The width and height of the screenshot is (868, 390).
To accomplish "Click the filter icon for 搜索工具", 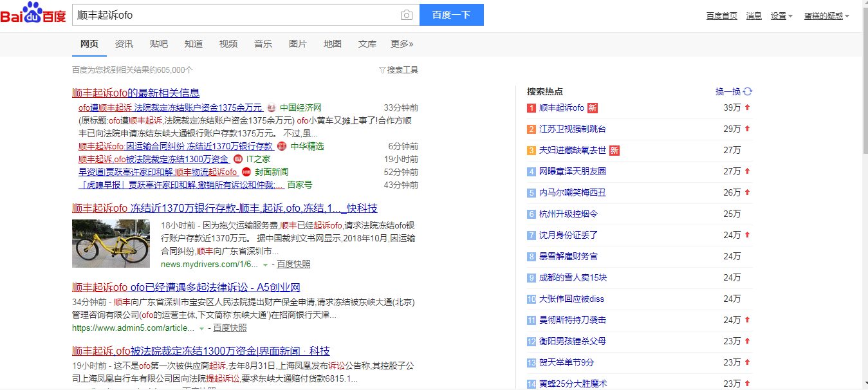I will pos(382,70).
